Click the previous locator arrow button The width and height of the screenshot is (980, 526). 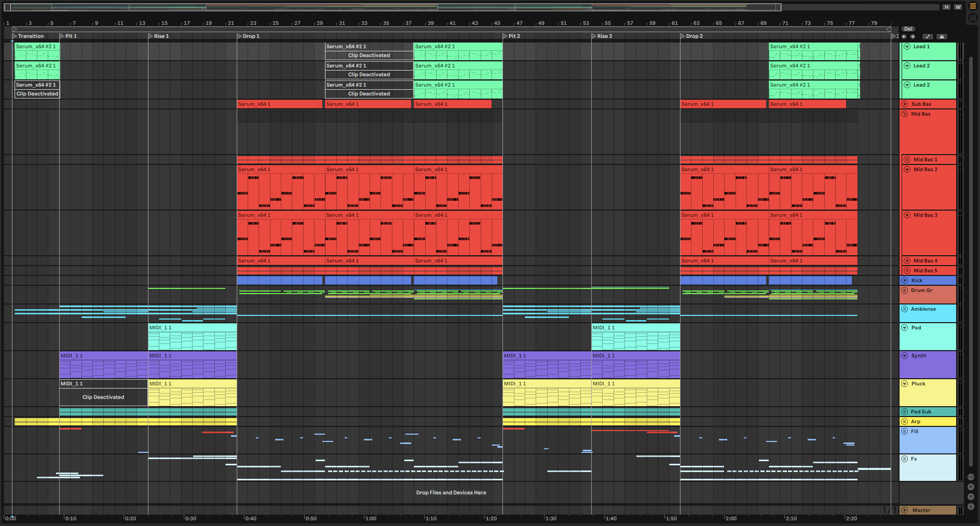pyautogui.click(x=904, y=36)
